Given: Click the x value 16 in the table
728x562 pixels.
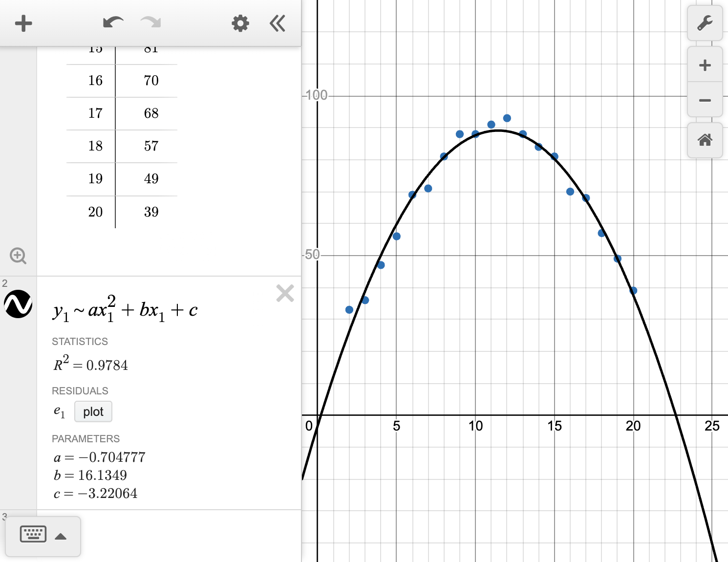Looking at the screenshot, I should [96, 80].
